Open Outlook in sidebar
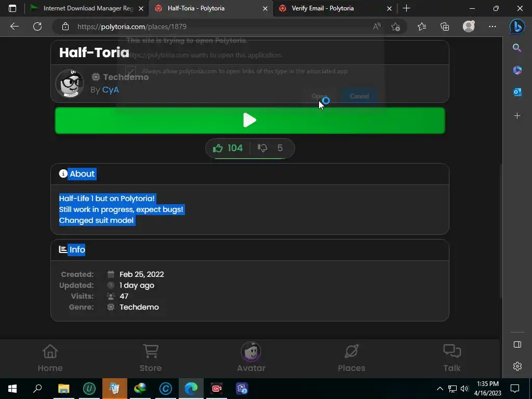The image size is (532, 399). tap(517, 91)
